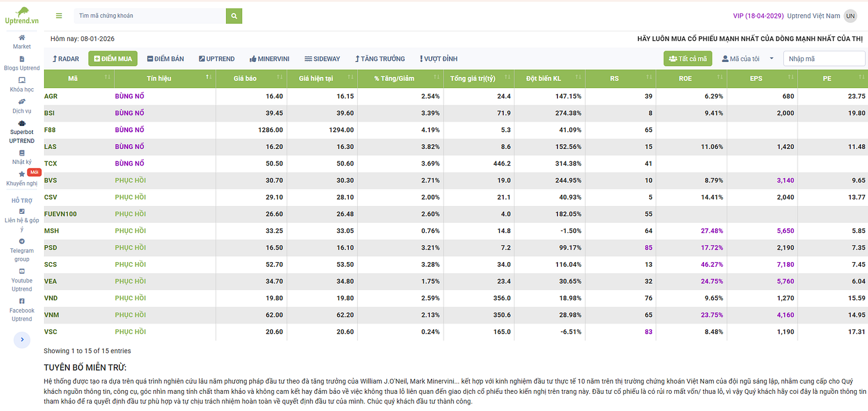Open stock code BVS
Image resolution: width=868 pixels, height=411 pixels.
point(51,180)
